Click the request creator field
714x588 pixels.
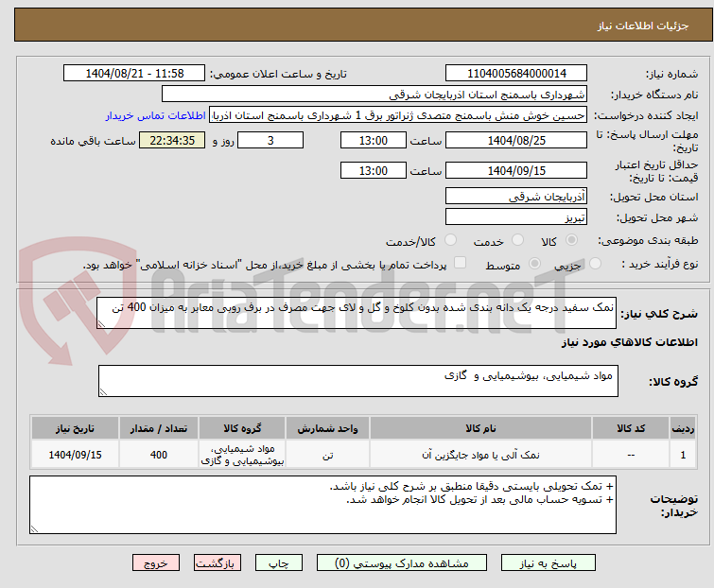click(x=398, y=115)
